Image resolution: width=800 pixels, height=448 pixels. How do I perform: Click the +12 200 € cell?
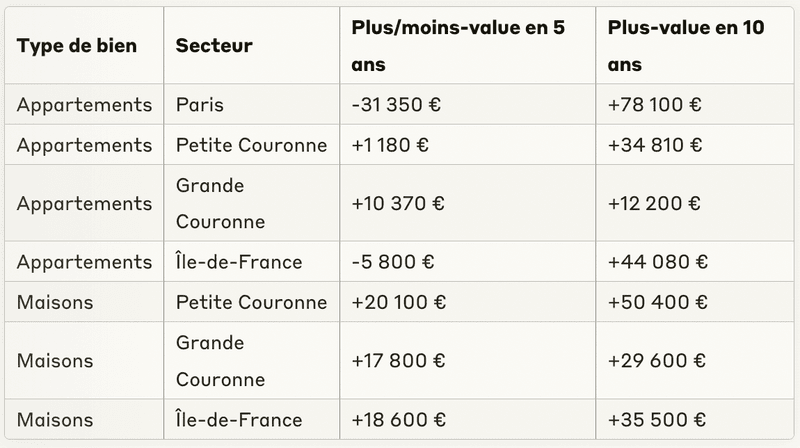point(654,203)
